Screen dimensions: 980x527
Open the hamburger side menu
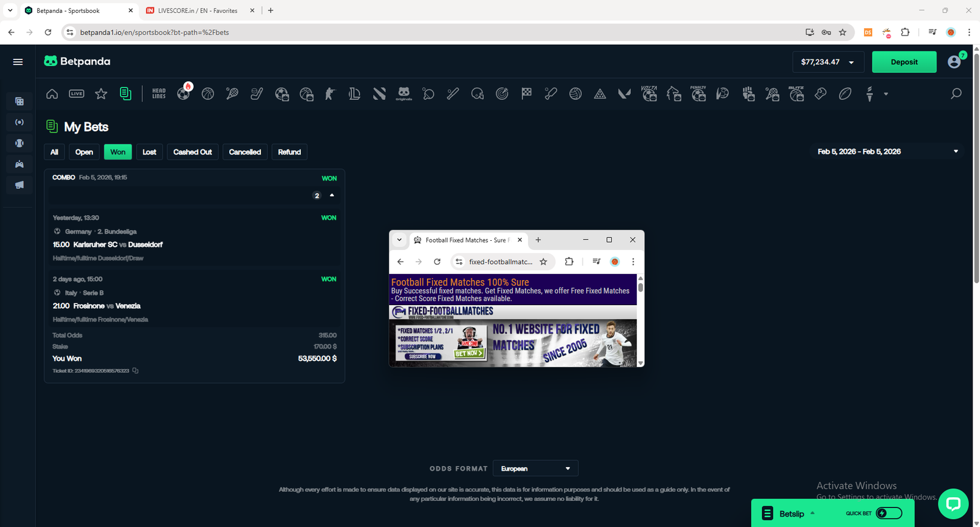(x=18, y=62)
